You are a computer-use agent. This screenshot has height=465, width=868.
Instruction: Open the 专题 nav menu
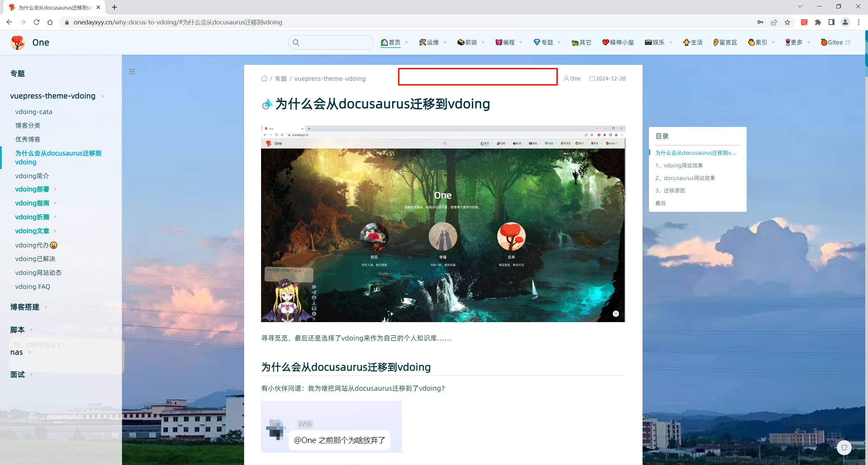(547, 42)
